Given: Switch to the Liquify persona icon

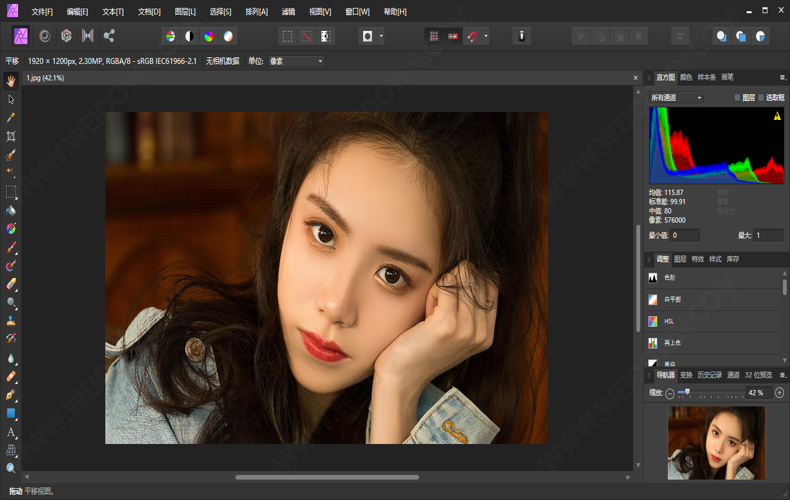Looking at the screenshot, I should point(45,36).
